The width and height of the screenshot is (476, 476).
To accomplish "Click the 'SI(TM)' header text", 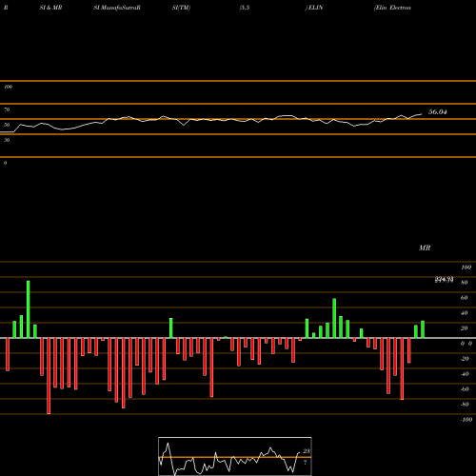I will (x=182, y=8).
